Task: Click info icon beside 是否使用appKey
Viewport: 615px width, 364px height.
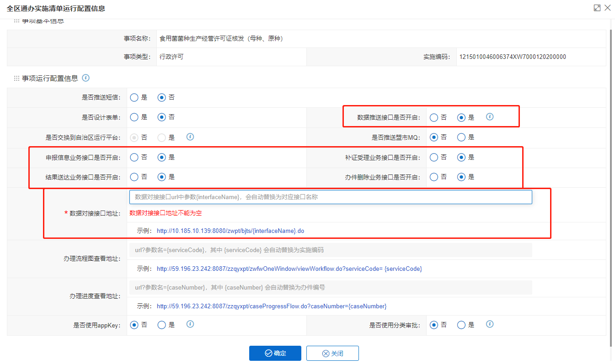Action: tap(190, 324)
